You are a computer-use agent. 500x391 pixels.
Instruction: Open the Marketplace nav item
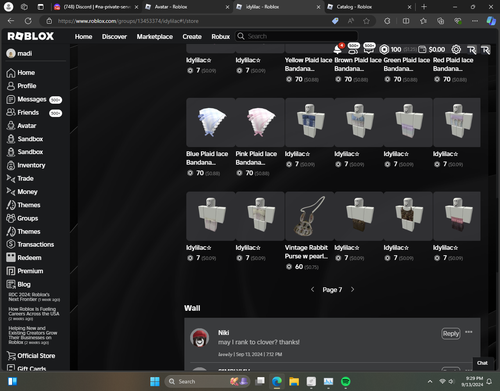tap(155, 37)
